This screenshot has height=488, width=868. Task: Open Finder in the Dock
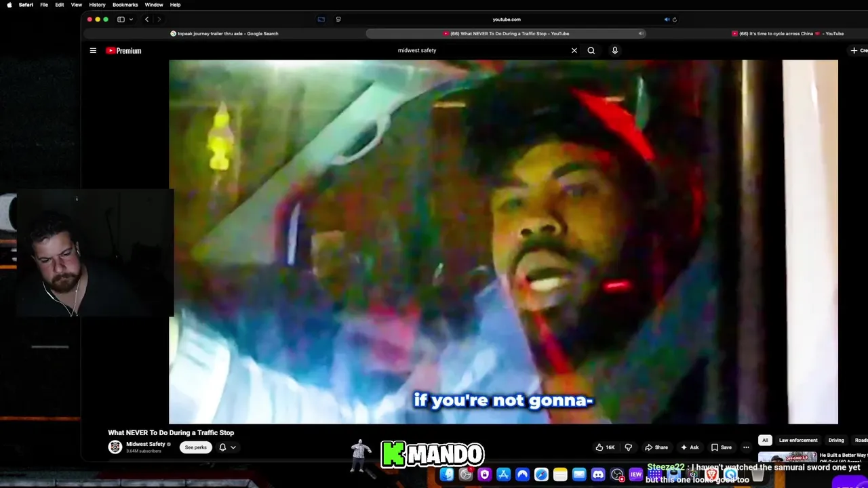[x=447, y=474]
